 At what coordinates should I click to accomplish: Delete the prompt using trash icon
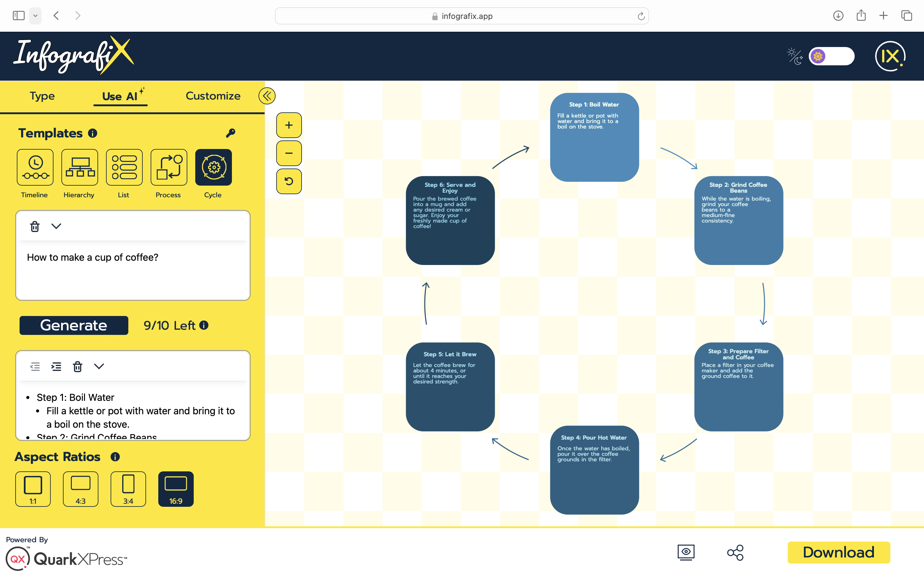(x=35, y=226)
